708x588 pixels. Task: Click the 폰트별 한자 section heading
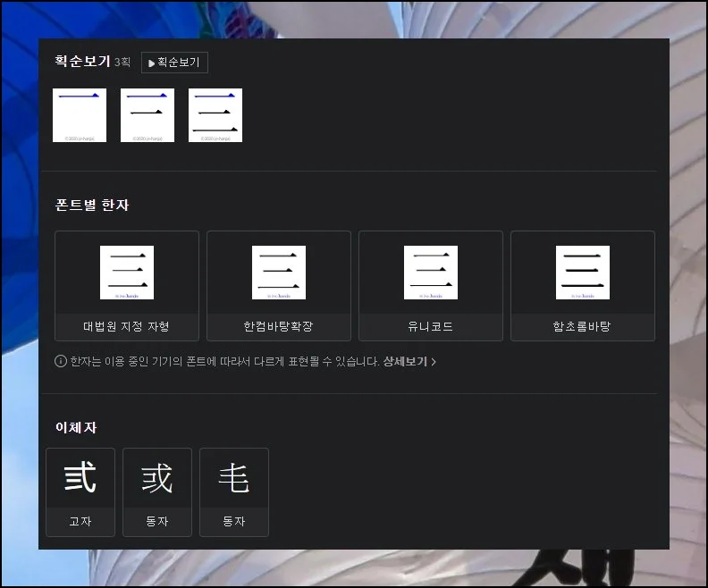(x=92, y=205)
